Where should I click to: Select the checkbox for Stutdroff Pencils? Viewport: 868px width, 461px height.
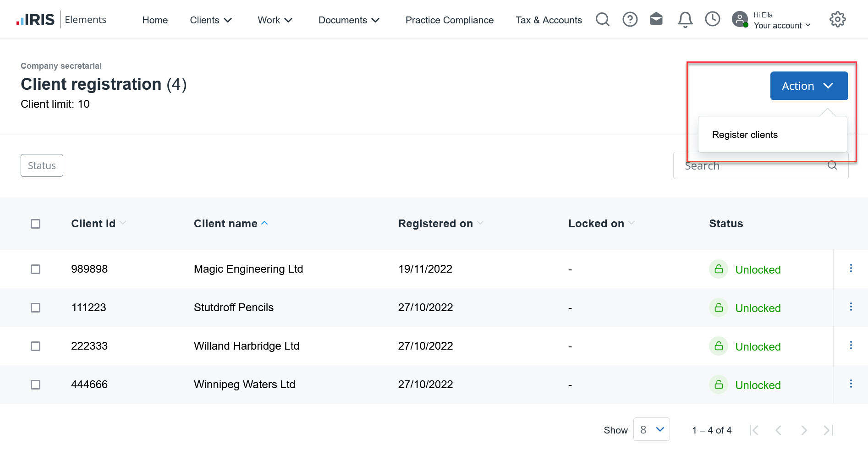coord(35,307)
